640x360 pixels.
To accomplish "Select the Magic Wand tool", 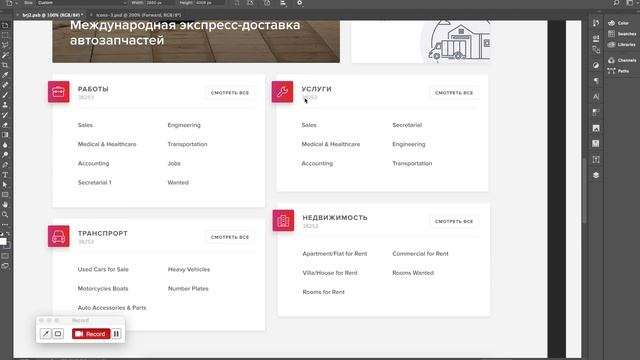I will click(5, 55).
